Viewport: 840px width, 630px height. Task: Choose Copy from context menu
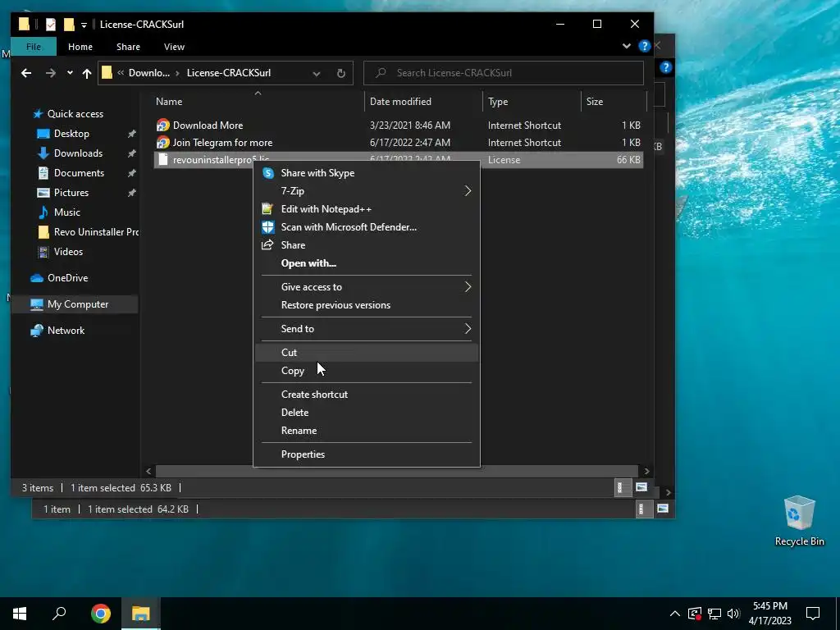tap(367, 371)
